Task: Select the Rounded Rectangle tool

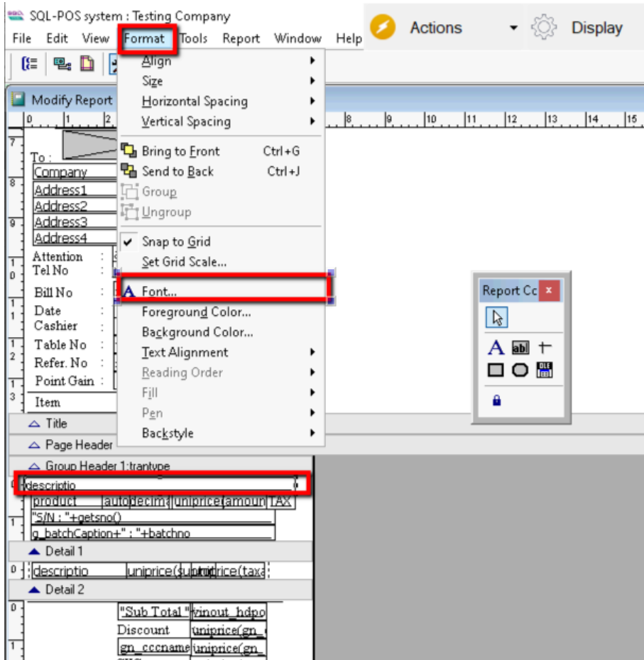Action: pyautogui.click(x=520, y=370)
